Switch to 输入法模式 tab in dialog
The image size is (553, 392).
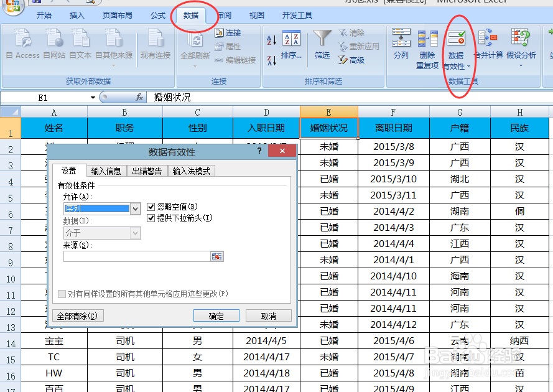tap(192, 171)
